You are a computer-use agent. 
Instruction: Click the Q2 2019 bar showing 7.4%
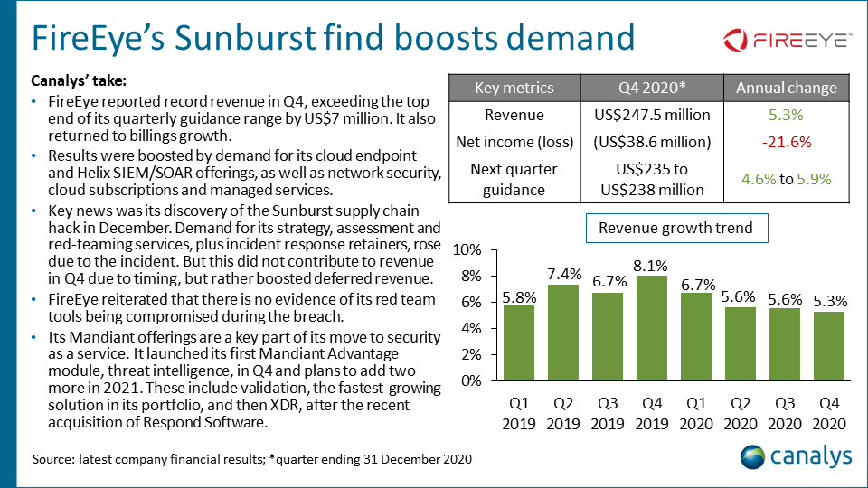click(563, 333)
